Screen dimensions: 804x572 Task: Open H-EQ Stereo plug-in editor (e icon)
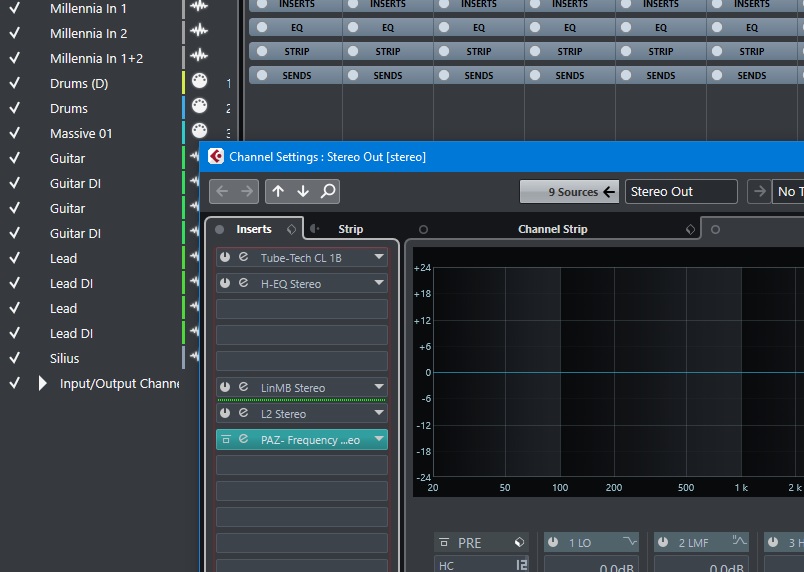(244, 283)
